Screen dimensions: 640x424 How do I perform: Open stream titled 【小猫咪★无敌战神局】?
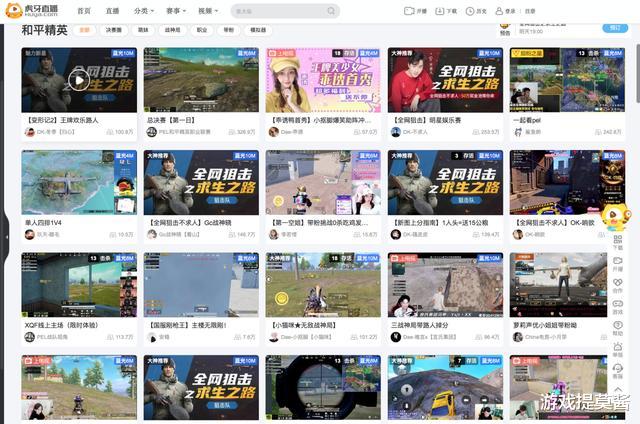(304, 325)
